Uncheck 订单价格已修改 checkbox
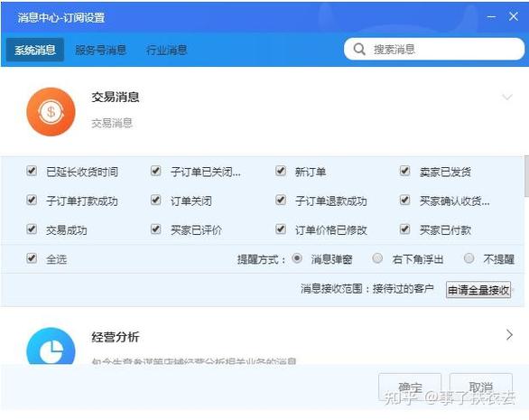The width and height of the screenshot is (529, 420). pyautogui.click(x=281, y=229)
